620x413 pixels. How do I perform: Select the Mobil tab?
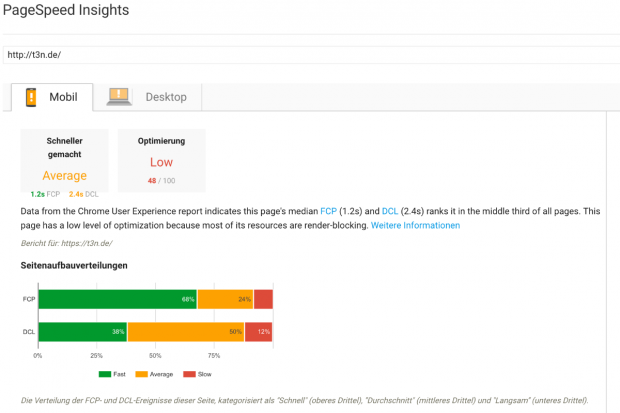tap(52, 97)
